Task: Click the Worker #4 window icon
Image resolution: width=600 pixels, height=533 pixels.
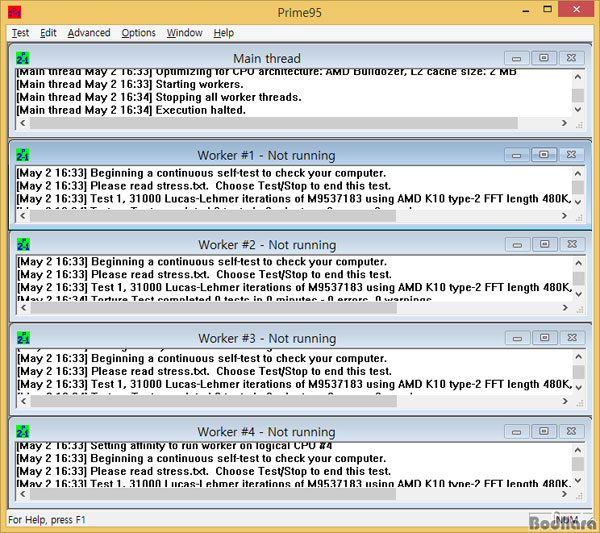Action: [x=23, y=431]
